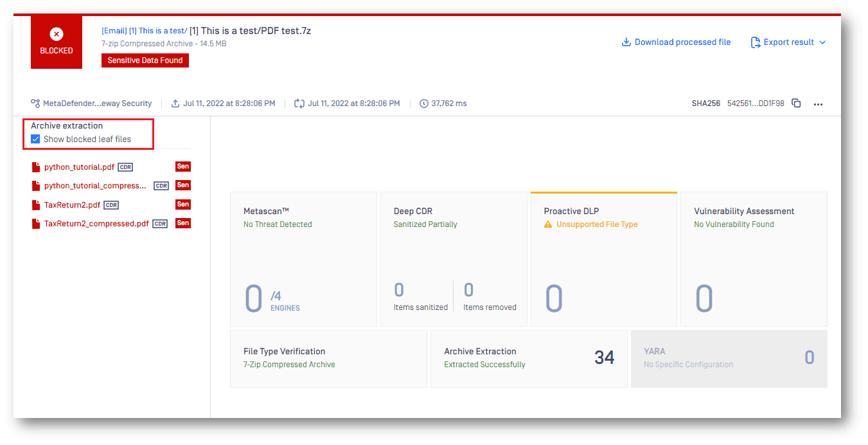The image size is (868, 445).
Task: Open the Proactive DLP result card
Action: click(x=604, y=259)
